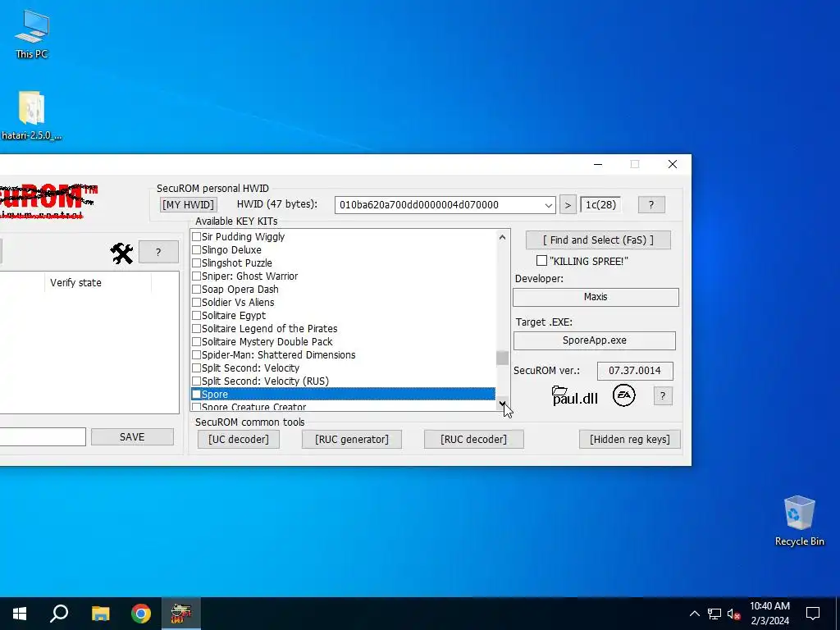Tick the Slingo Deluxe checkbox

pyautogui.click(x=196, y=250)
